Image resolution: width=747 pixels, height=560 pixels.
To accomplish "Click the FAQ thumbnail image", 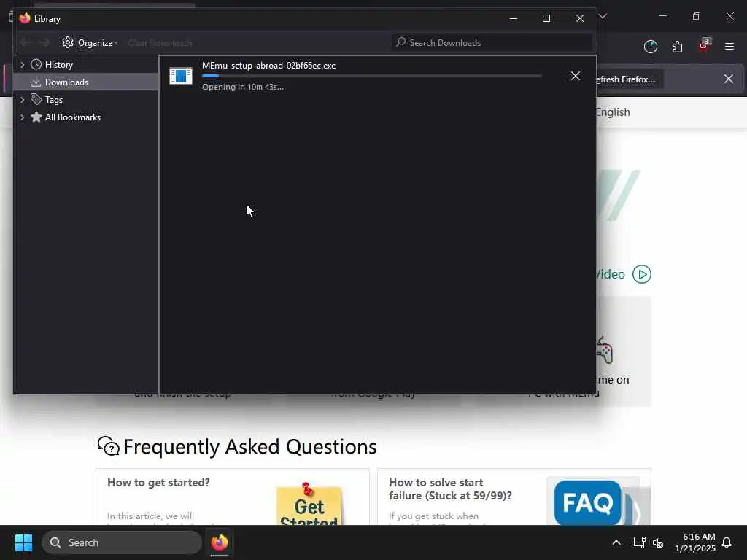I will coord(589,502).
